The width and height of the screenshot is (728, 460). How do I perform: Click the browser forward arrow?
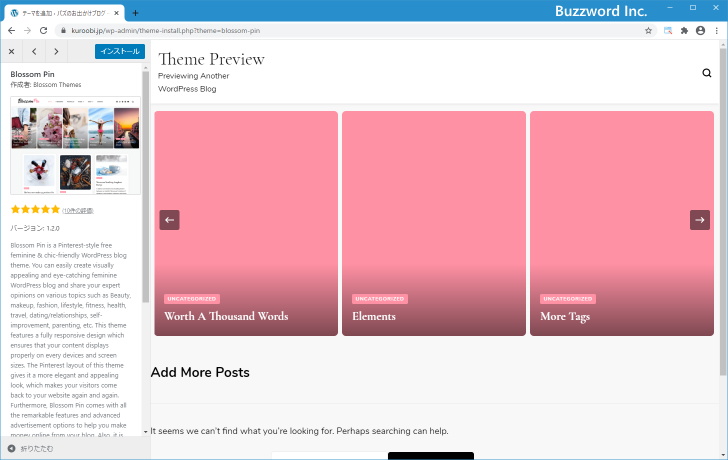(27, 31)
